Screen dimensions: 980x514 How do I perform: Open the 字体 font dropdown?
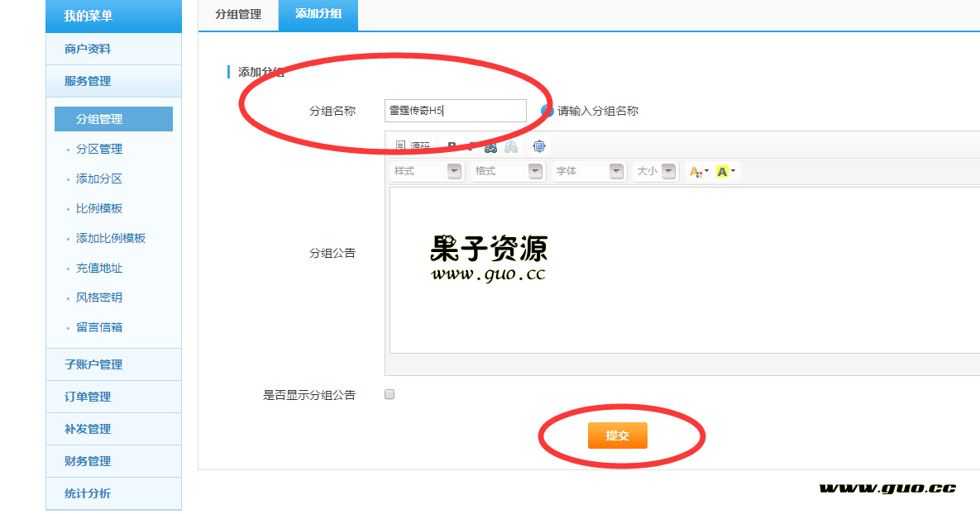(589, 171)
